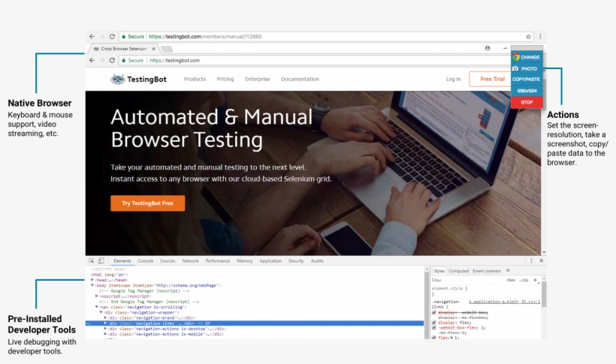Screen dimensions: 616x364
Task: Open the DevTools three-dot customize menu
Action: click(532, 260)
